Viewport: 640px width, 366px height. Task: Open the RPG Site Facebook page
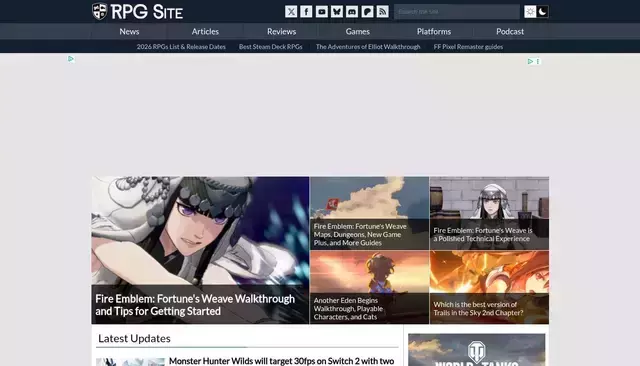click(306, 11)
